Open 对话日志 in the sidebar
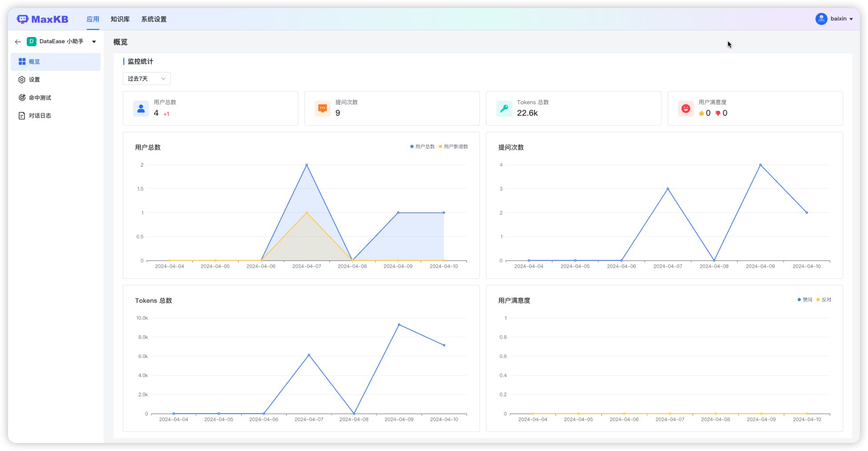The image size is (868, 451). [x=56, y=116]
